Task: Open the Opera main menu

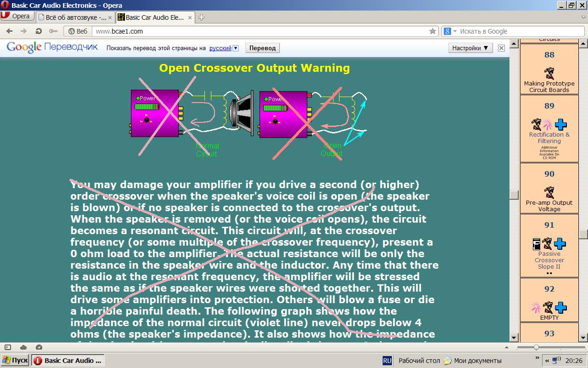Action: coord(17,16)
